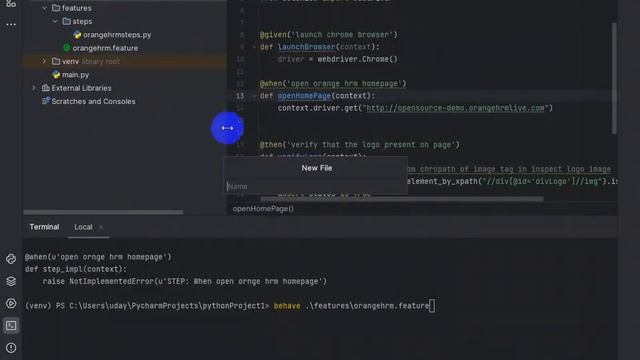Click the Python icon of orangehrmsteps.py
Viewport: 640px width, 360px height.
click(x=77, y=35)
